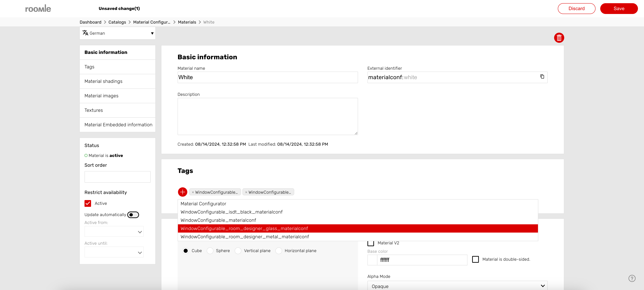The width and height of the screenshot is (644, 290).
Task: Click the base color swatch
Action: coord(372,260)
